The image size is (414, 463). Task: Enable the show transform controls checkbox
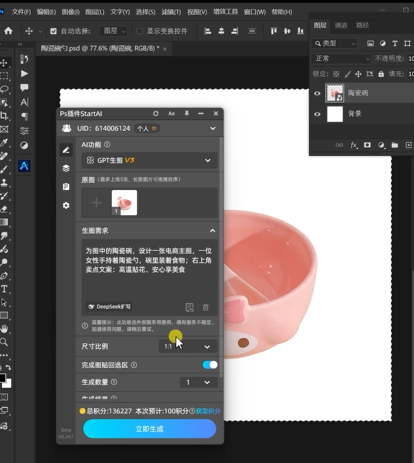coord(139,31)
